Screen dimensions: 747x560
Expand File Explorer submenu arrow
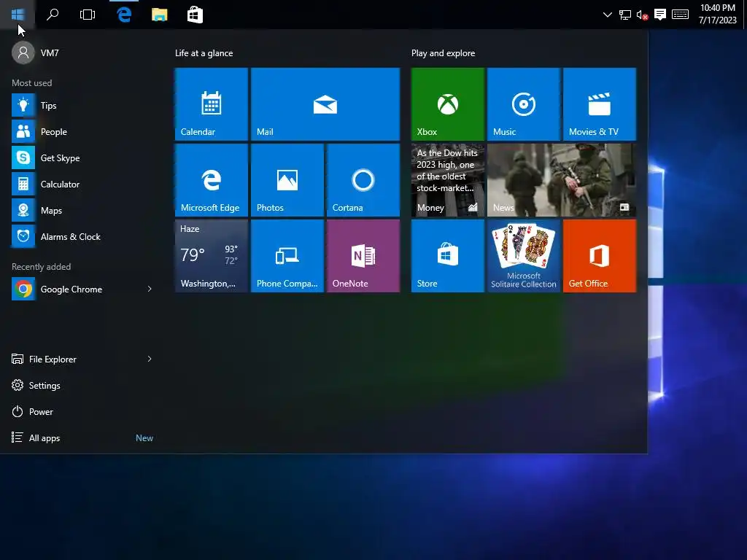(x=150, y=359)
